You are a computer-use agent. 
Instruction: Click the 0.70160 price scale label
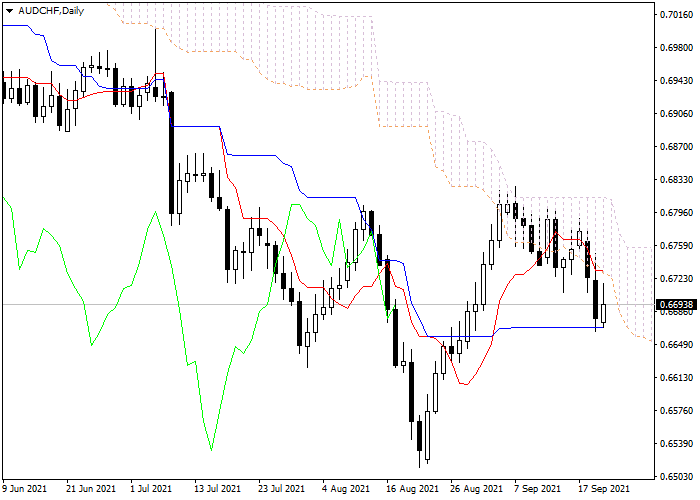[x=676, y=15]
